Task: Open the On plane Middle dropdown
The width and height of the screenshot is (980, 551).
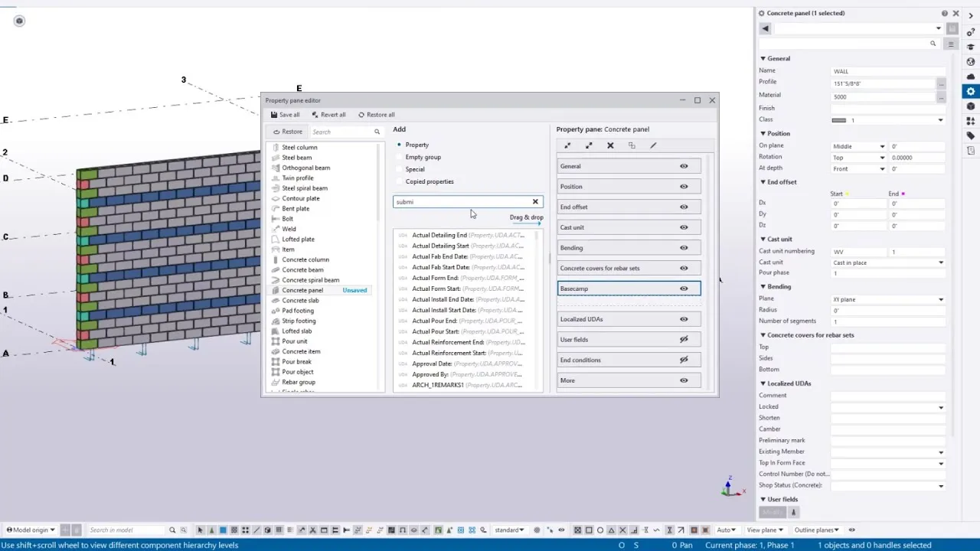Action: tap(859, 146)
